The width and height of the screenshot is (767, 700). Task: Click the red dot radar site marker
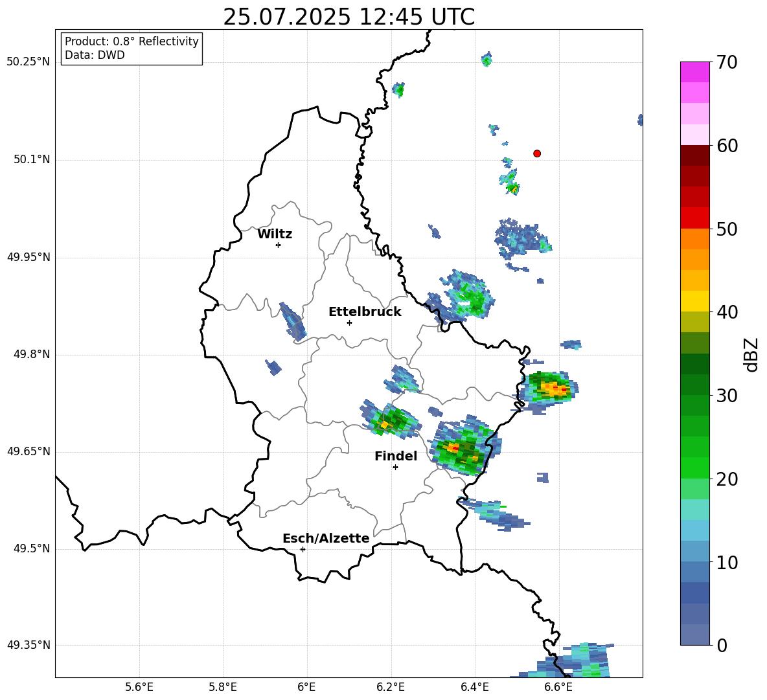click(x=537, y=153)
